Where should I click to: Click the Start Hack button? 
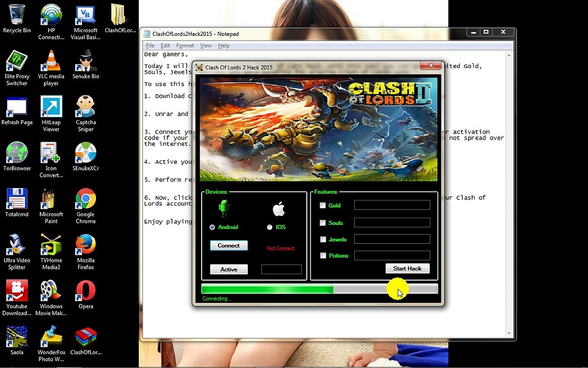(407, 268)
